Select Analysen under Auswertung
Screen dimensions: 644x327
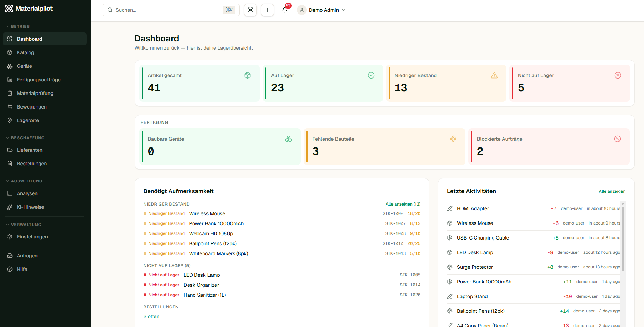pos(27,193)
